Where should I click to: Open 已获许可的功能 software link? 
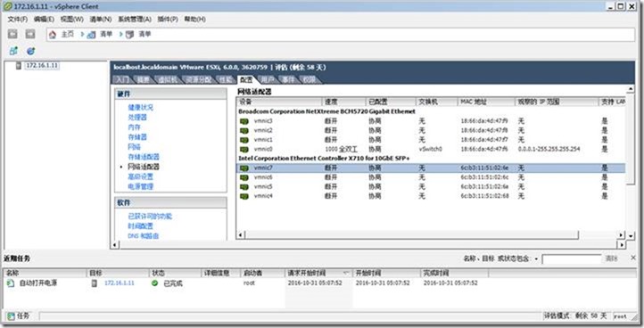pyautogui.click(x=150, y=217)
